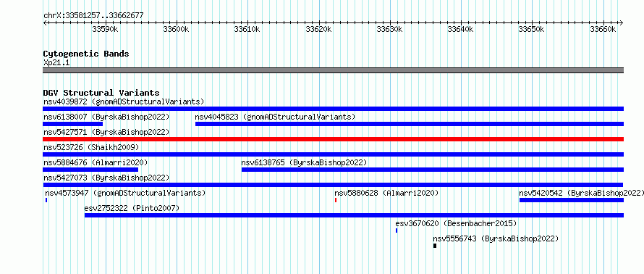Screen dimensions: 644x274
Task: Open variant esv3670620 Besenbacher2015 label
Action: (x=456, y=223)
